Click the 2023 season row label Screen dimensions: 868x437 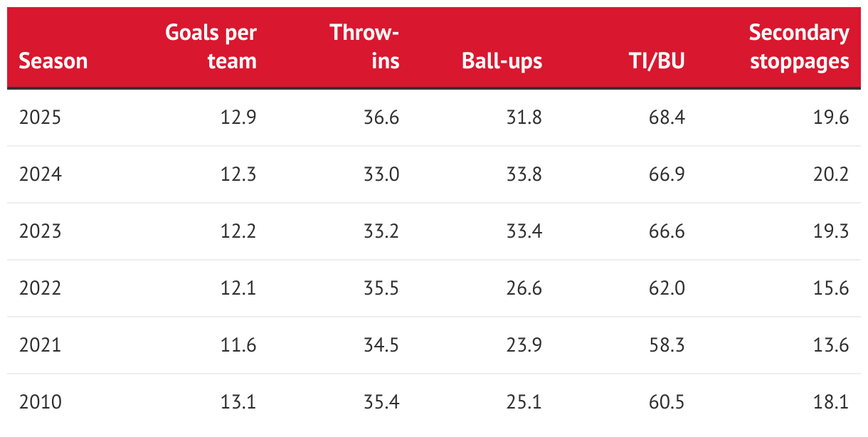tap(40, 231)
